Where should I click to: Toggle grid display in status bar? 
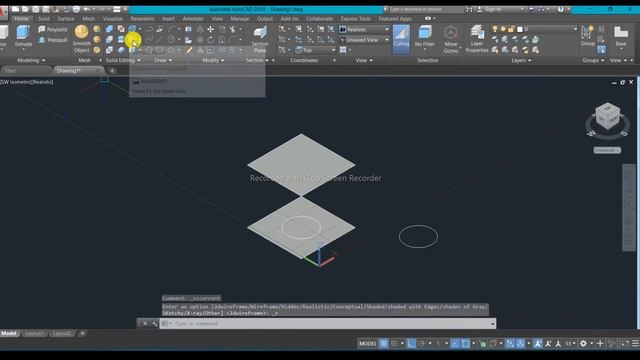pos(384,344)
